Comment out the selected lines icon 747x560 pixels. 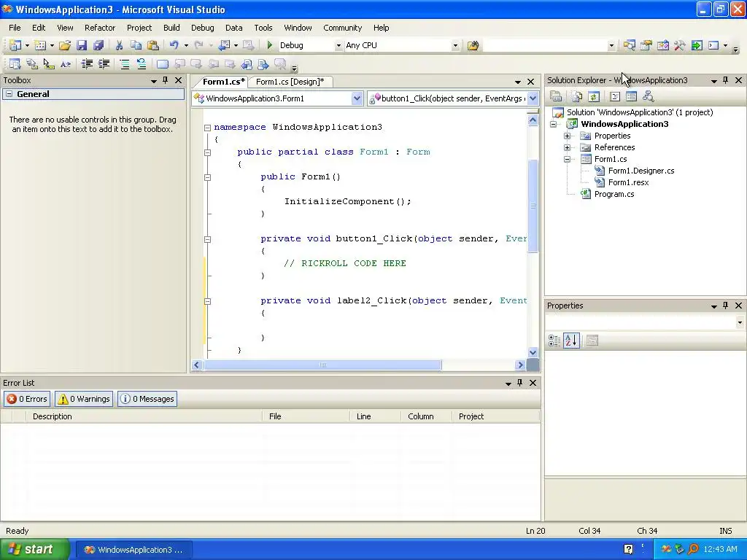point(125,64)
